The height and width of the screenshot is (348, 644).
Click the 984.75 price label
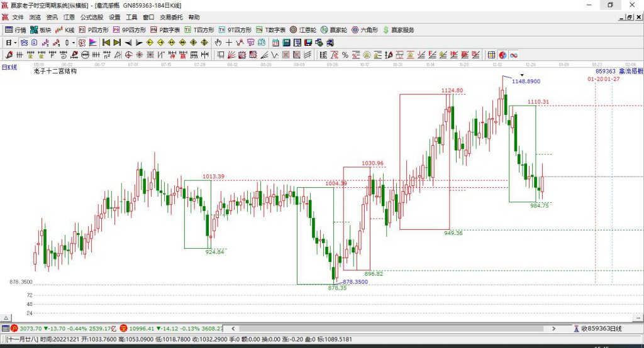[539, 205]
